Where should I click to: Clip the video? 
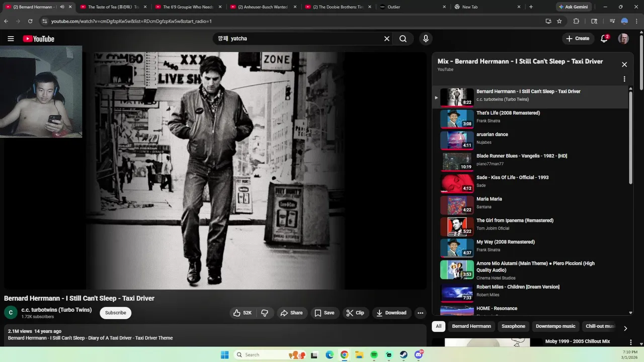(355, 313)
